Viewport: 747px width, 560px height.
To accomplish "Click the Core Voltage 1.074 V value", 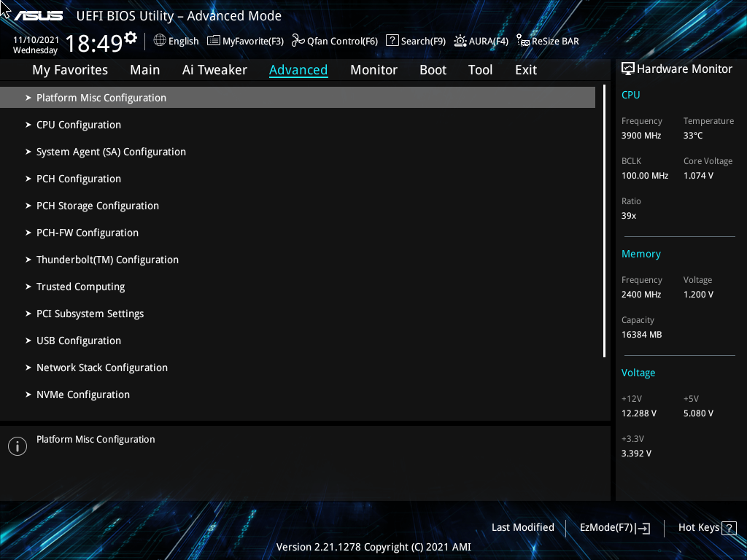I will click(698, 176).
